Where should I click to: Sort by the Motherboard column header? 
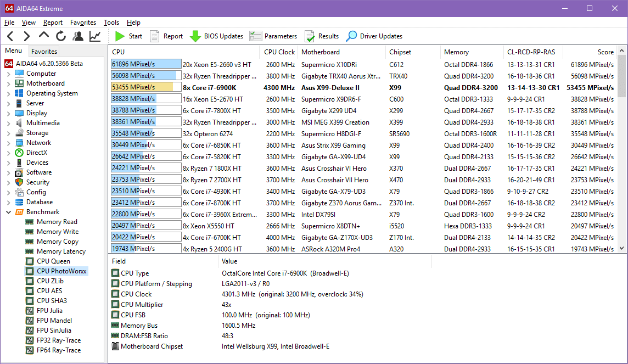point(341,52)
